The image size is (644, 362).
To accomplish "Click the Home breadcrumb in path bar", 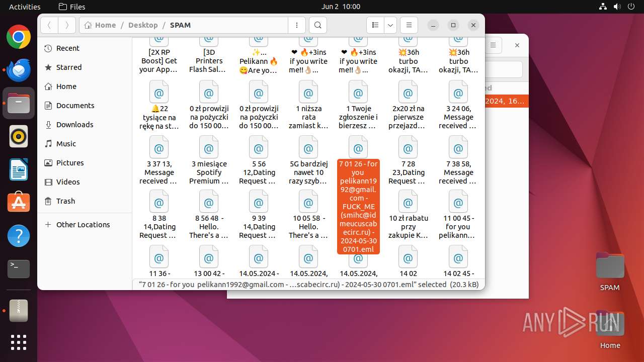I will [x=100, y=25].
